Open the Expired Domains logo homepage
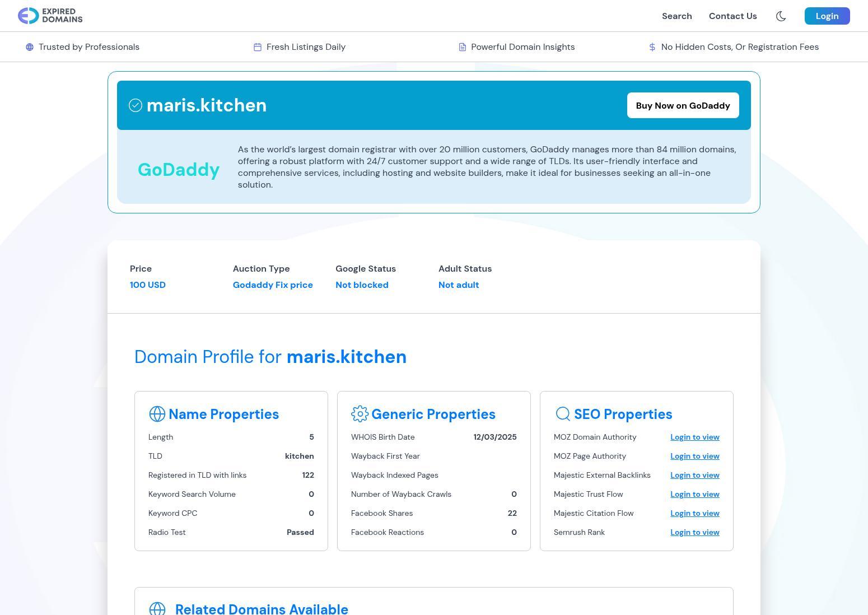Image resolution: width=868 pixels, height=615 pixels. pos(50,16)
